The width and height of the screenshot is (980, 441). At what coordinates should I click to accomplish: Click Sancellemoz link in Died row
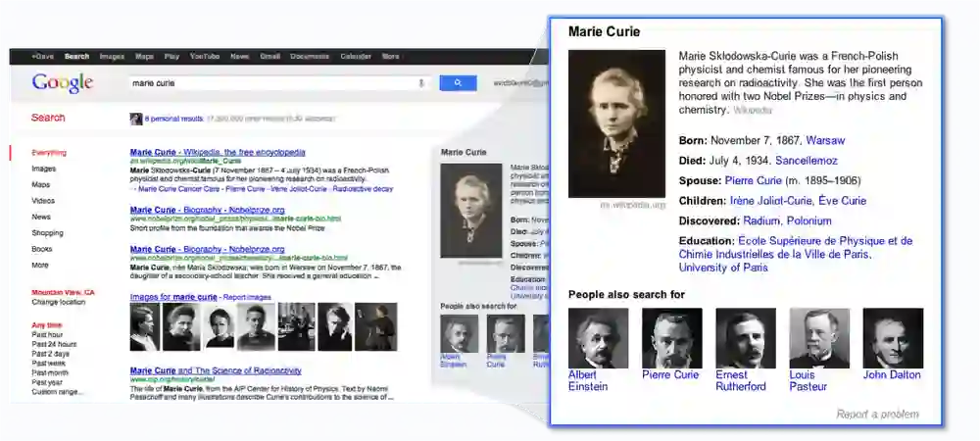point(807,161)
